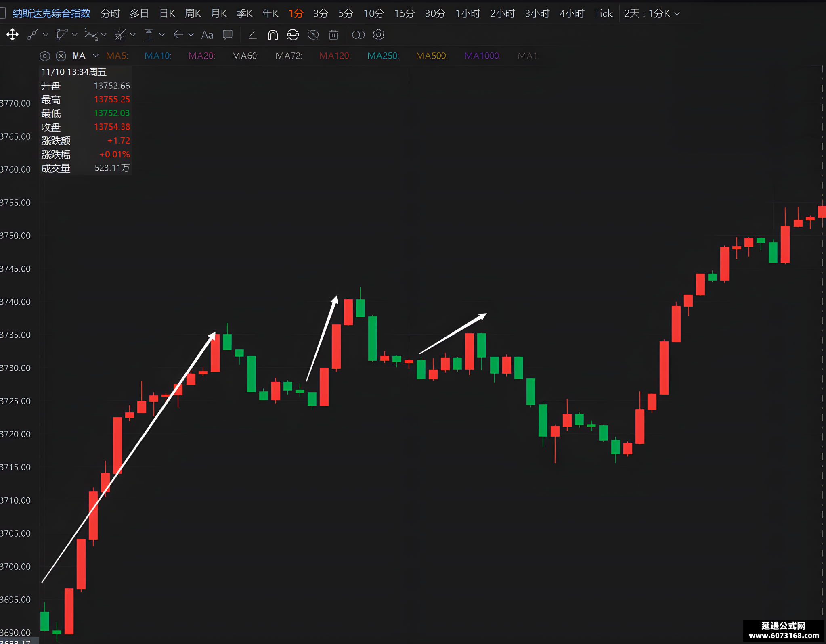Choose the text annotation Aa tool
This screenshot has height=644, width=826.
point(207,35)
